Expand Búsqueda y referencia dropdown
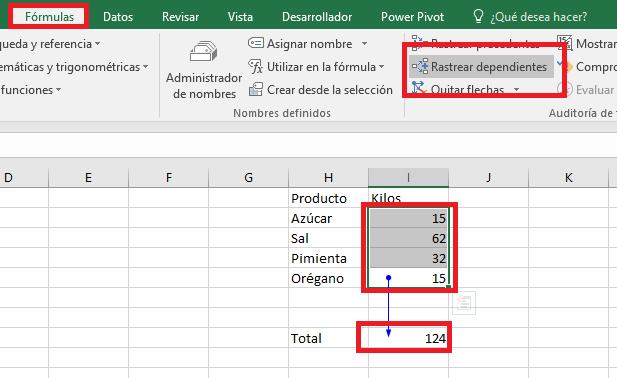 [97, 44]
